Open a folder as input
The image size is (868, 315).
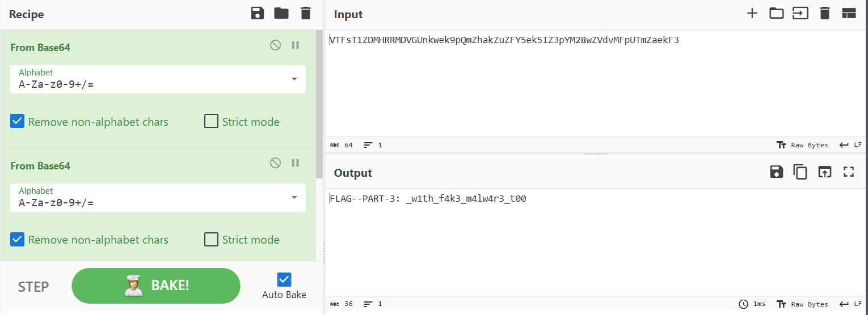(x=776, y=14)
